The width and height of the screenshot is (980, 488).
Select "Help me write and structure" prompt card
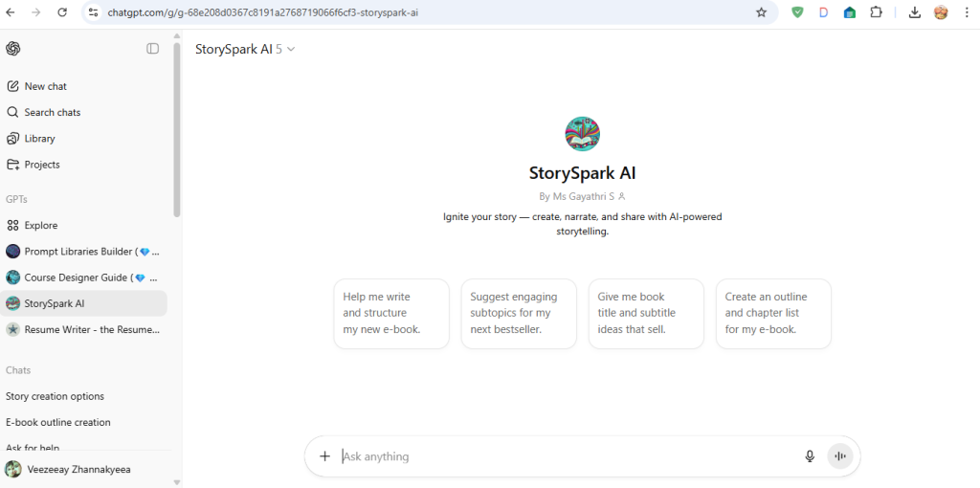391,314
